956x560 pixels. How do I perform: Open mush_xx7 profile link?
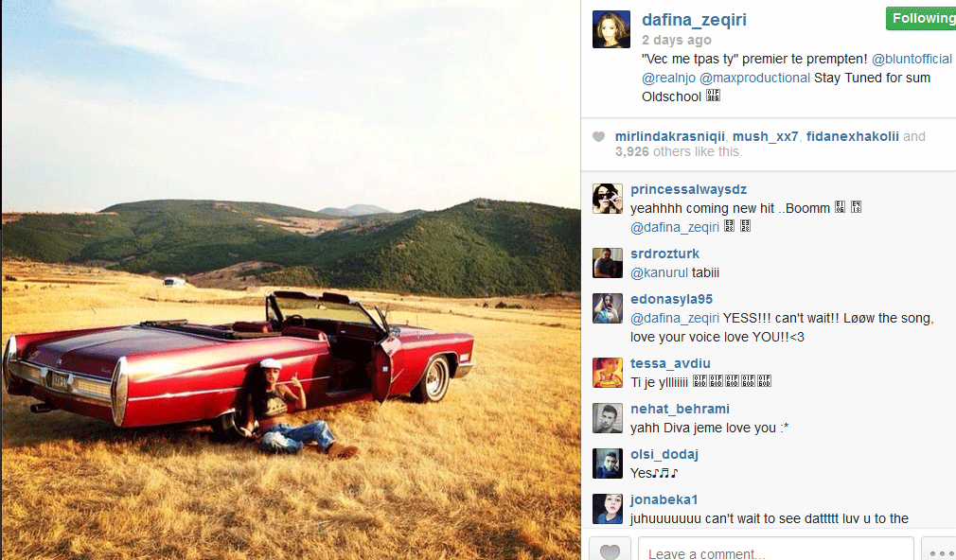tap(765, 136)
